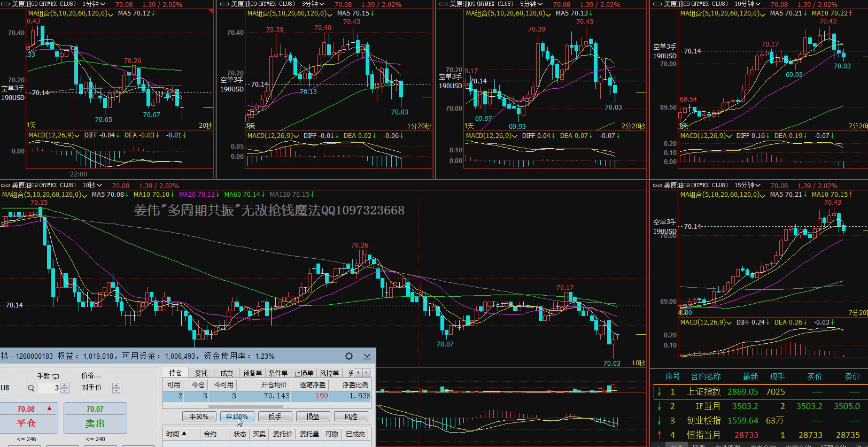This screenshot has width=868, height=447.
Task: Click link icon in the 10秒 chart header
Action: (x=5, y=186)
